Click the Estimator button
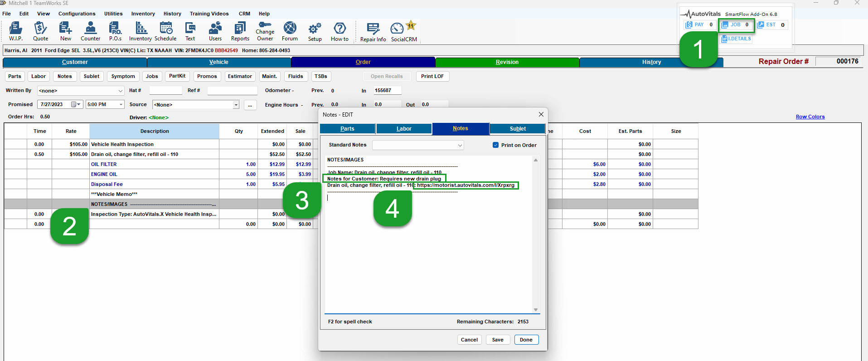This screenshot has height=361, width=868. pyautogui.click(x=240, y=76)
